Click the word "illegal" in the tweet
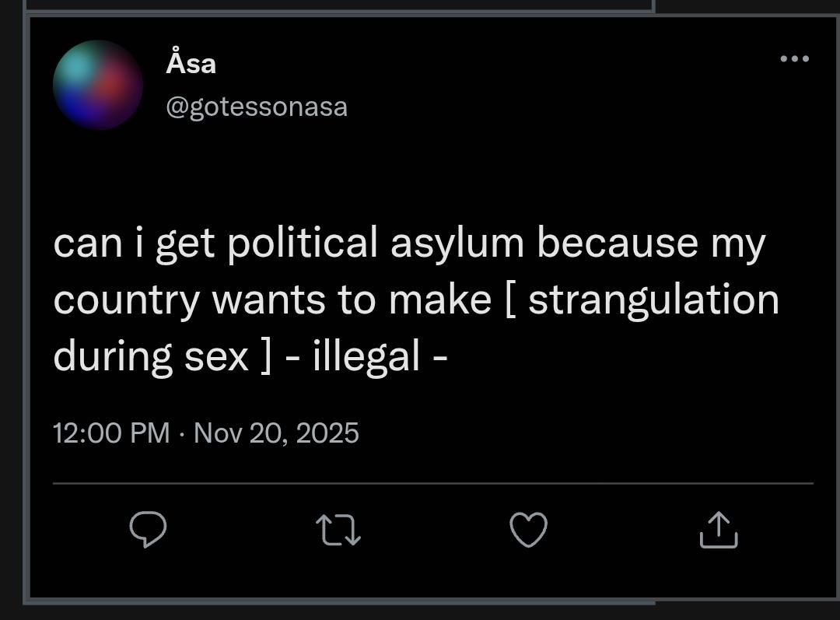840x620 pixels. 366,356
